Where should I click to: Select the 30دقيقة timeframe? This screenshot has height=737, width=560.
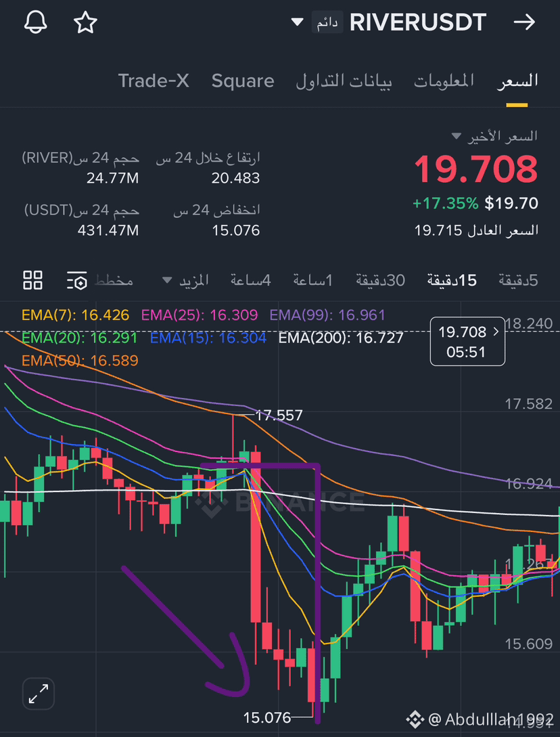pyautogui.click(x=380, y=281)
